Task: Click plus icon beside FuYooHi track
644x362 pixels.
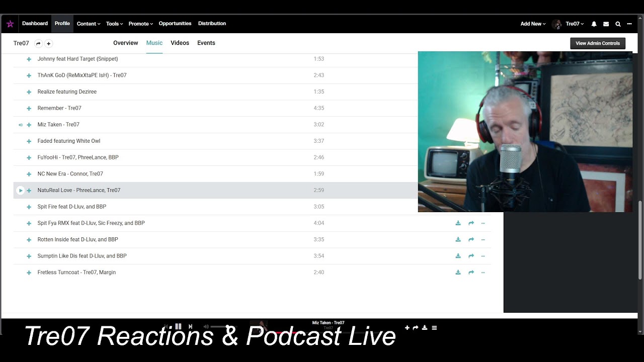Action: click(29, 158)
